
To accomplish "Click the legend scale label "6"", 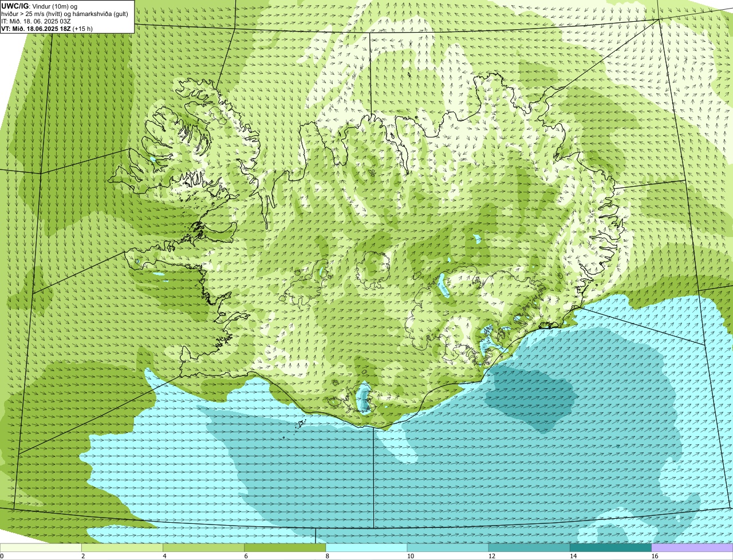I will coord(246,556).
